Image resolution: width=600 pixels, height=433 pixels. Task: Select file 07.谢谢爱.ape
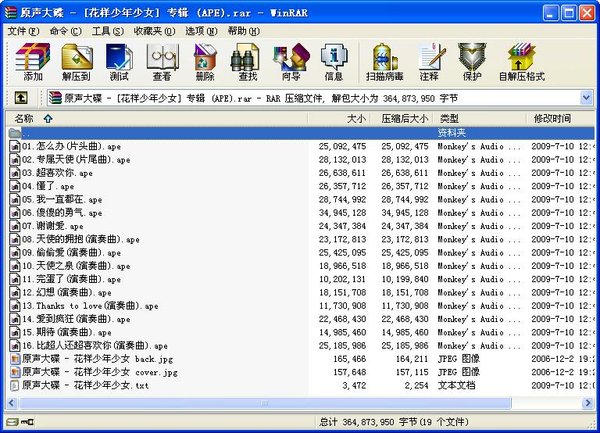(x=52, y=226)
